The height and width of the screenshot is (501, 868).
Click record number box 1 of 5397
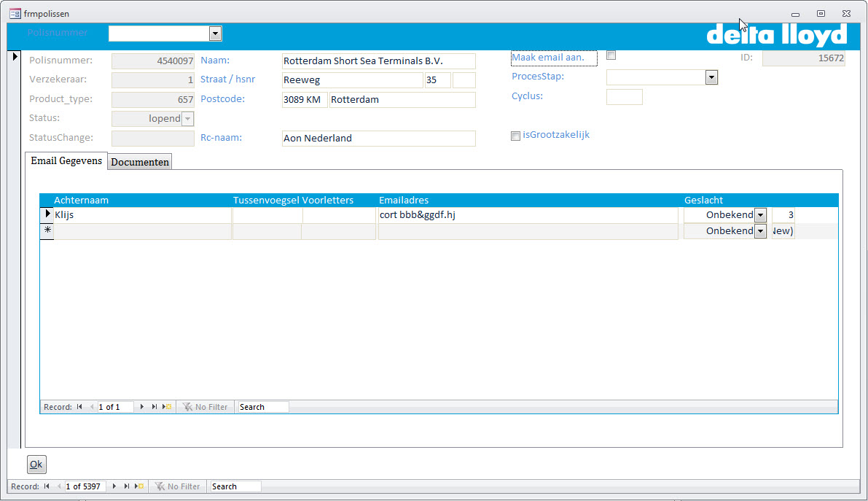point(85,486)
